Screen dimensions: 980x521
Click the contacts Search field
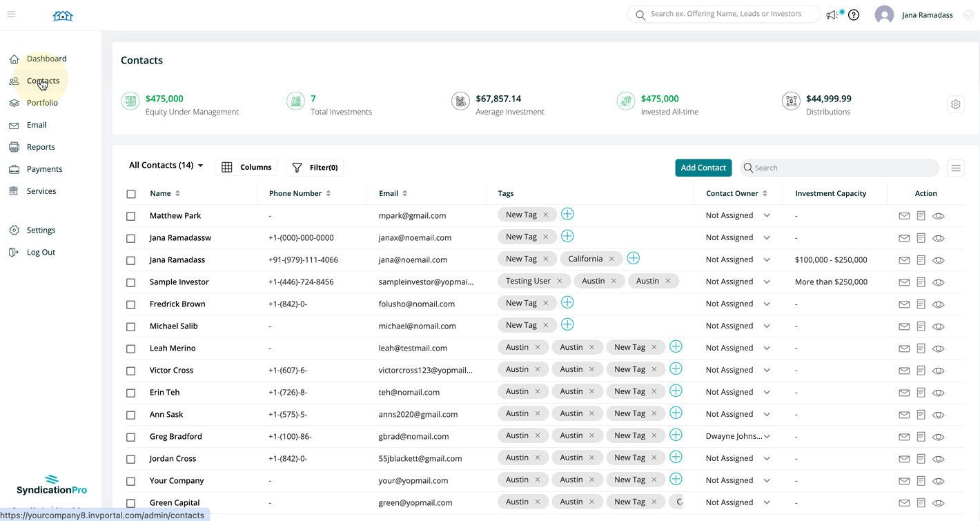[x=842, y=168]
